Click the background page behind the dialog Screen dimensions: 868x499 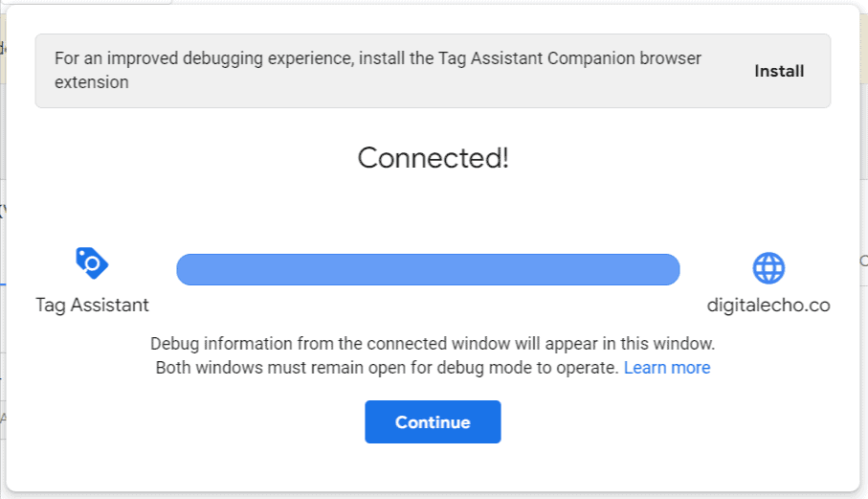(864, 221)
